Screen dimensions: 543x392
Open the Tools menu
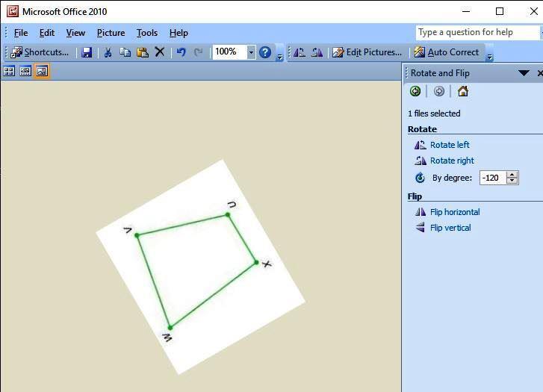pyautogui.click(x=147, y=33)
